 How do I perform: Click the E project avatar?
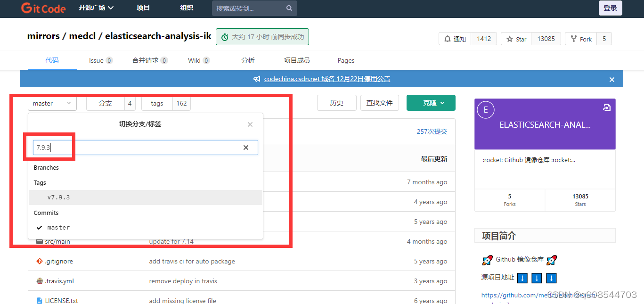(x=486, y=110)
